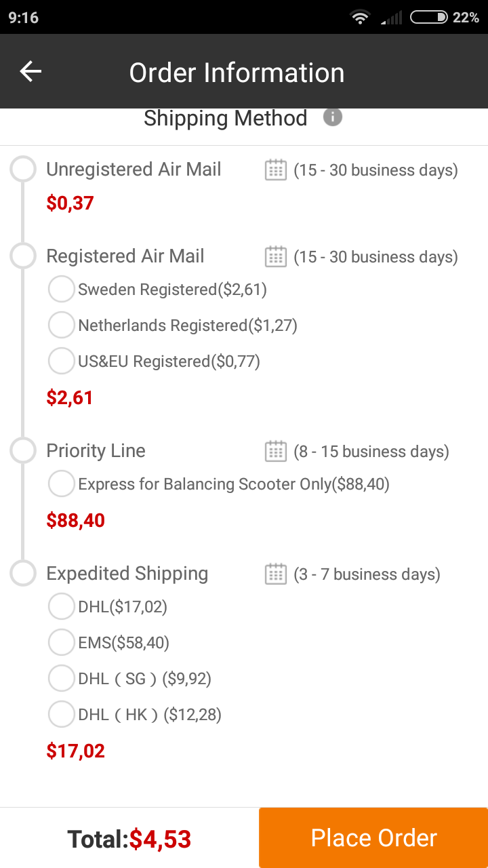This screenshot has width=488, height=868.
Task: Select the Netherlands Registered option
Action: coord(62,325)
